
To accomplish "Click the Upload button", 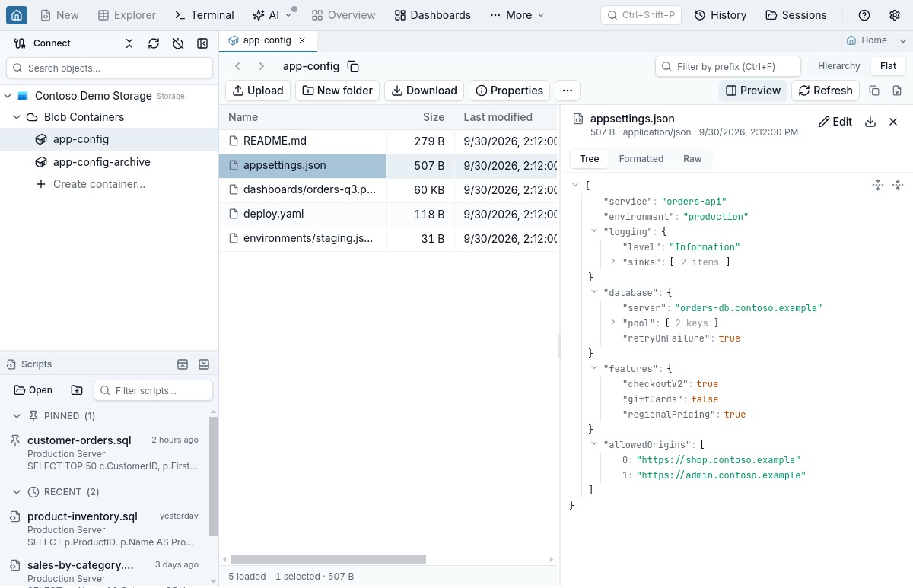I will 258,91.
